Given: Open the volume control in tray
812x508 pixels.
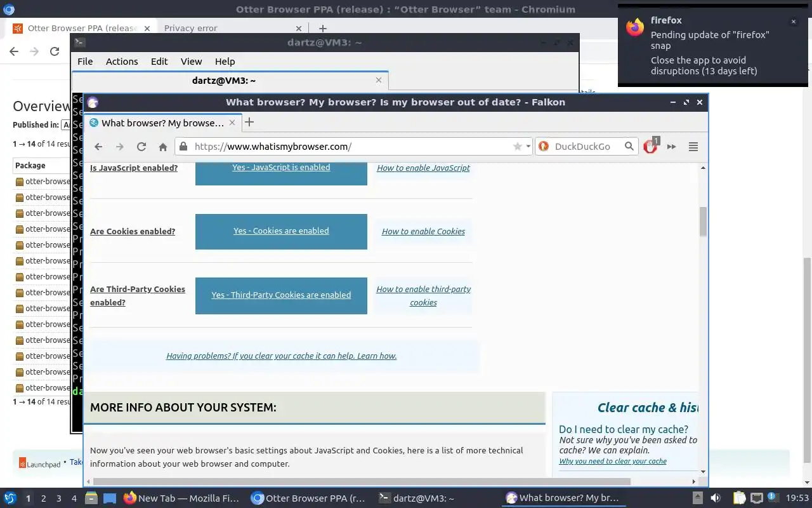Looking at the screenshot, I should tap(716, 498).
